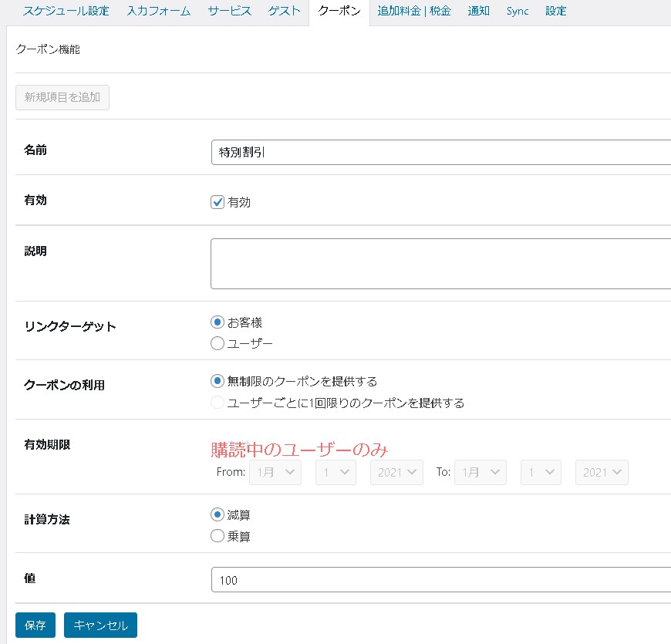Click the キャンセル button
The height and width of the screenshot is (644, 671).
pyautogui.click(x=100, y=625)
